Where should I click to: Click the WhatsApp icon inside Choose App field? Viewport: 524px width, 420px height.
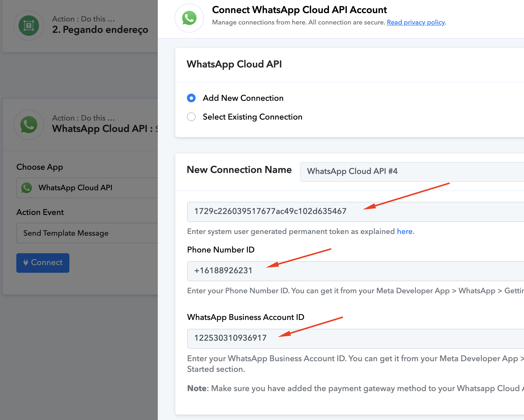(x=27, y=188)
